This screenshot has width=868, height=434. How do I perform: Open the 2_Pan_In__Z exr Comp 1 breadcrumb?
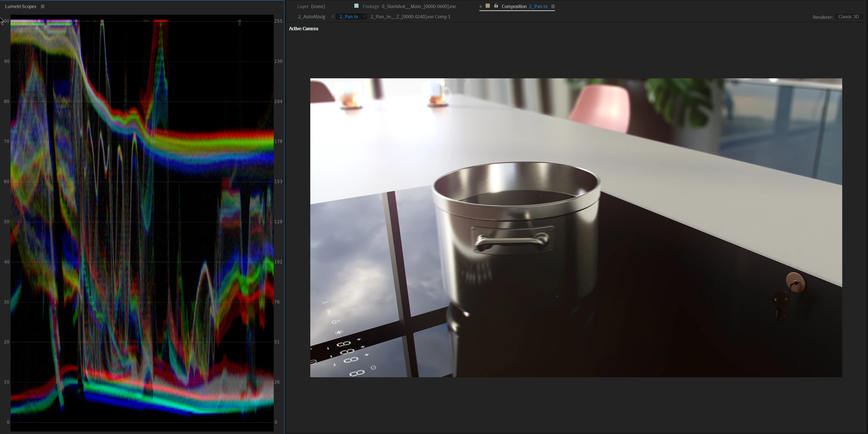coord(410,17)
